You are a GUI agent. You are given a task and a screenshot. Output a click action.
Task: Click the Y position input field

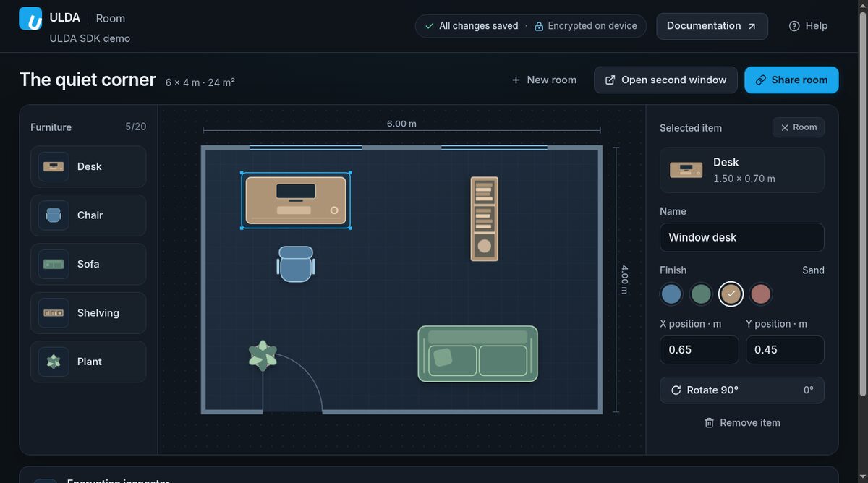(785, 350)
